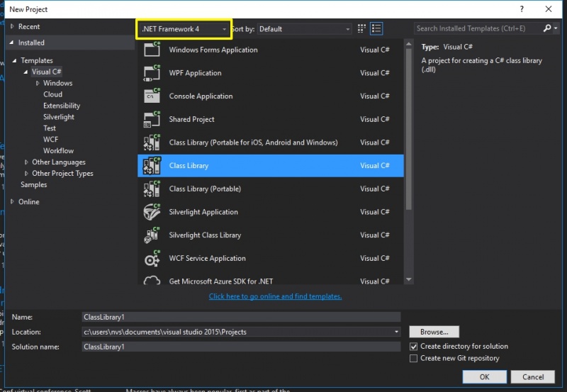Click the Browse... button
This screenshot has height=392, width=567.
point(434,332)
